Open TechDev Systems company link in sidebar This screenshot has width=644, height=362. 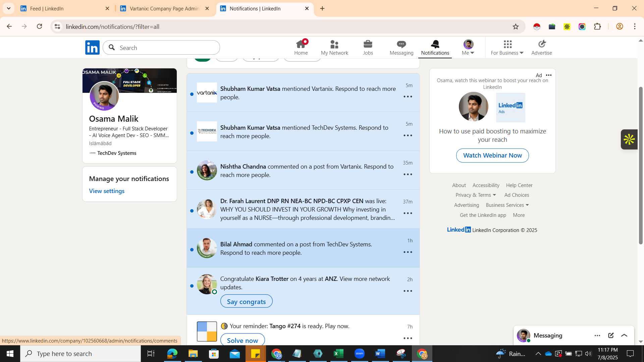click(117, 153)
